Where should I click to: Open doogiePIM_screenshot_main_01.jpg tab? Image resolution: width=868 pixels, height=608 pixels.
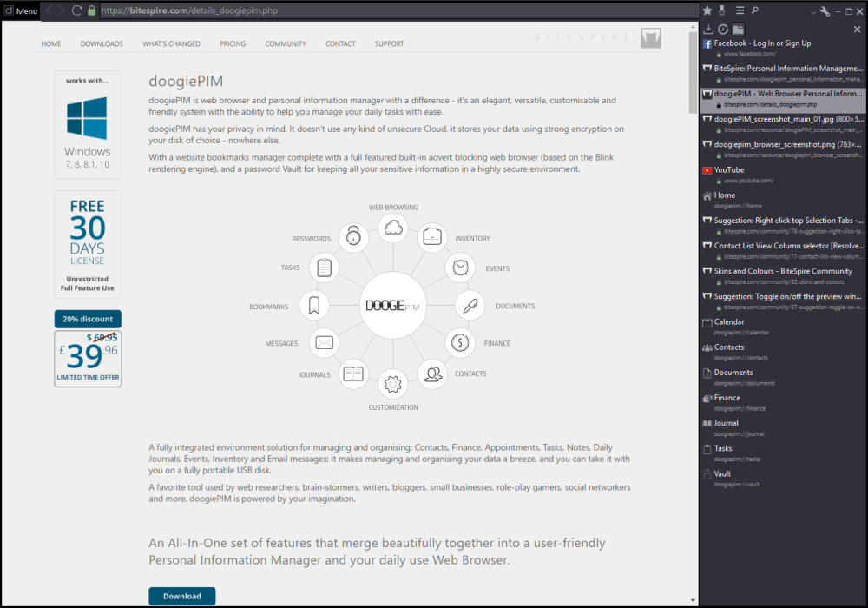[783, 124]
